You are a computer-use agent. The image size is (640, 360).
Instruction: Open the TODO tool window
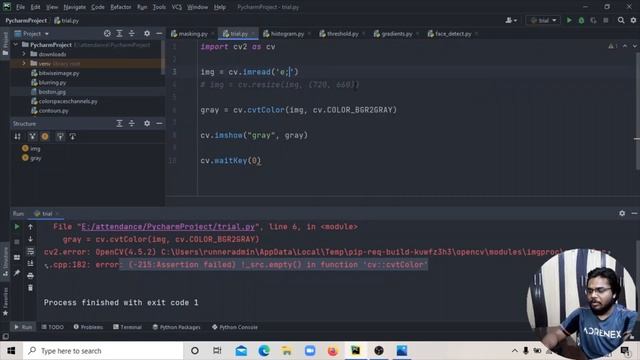click(x=53, y=327)
